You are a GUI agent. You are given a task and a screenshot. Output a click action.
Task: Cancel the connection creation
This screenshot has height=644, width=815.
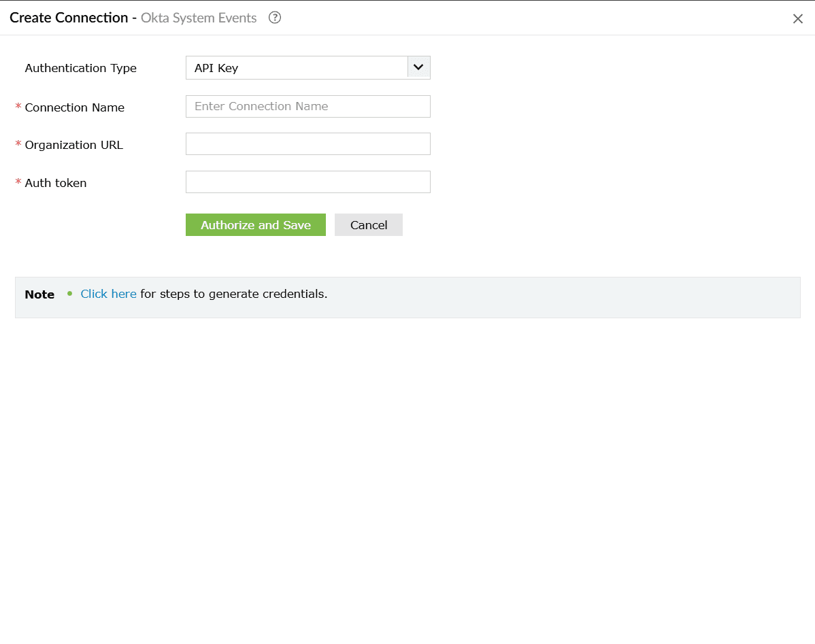click(369, 225)
